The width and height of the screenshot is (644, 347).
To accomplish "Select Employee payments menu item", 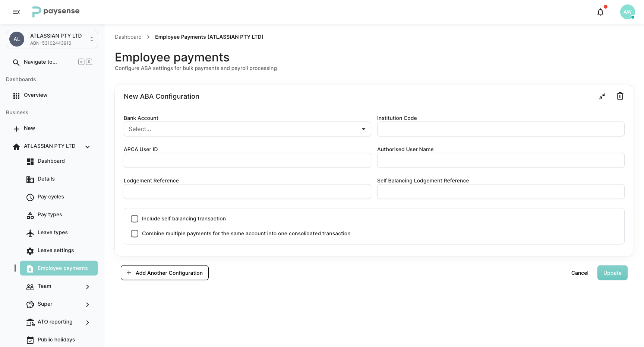I will coord(59,268).
